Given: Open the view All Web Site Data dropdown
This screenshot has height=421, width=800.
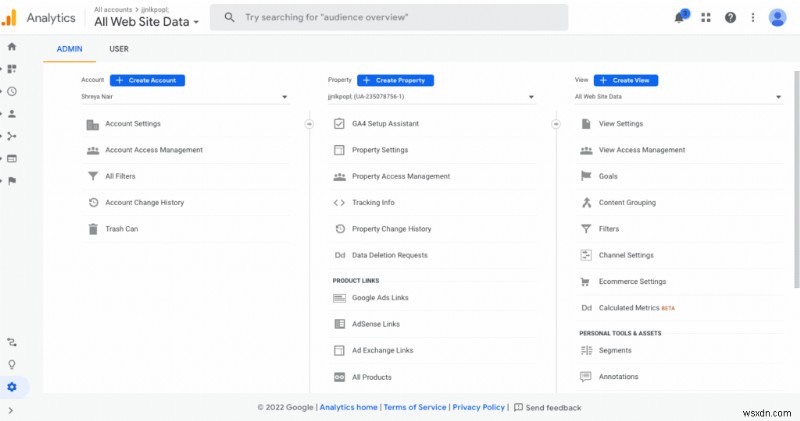Looking at the screenshot, I should (679, 96).
